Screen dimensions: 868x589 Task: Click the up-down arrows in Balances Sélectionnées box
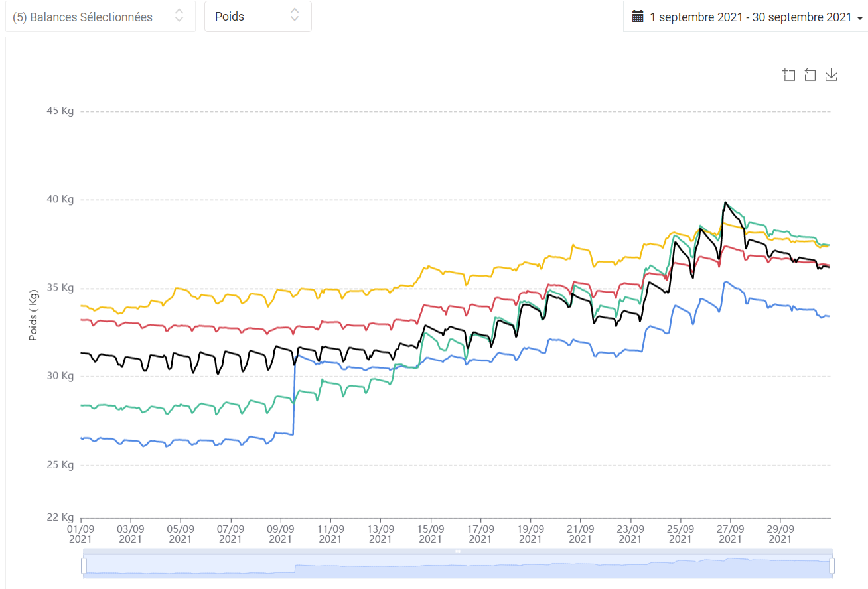click(x=179, y=16)
